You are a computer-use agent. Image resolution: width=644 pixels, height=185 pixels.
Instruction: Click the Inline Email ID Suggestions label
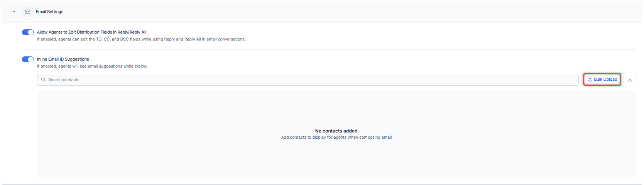(63, 59)
